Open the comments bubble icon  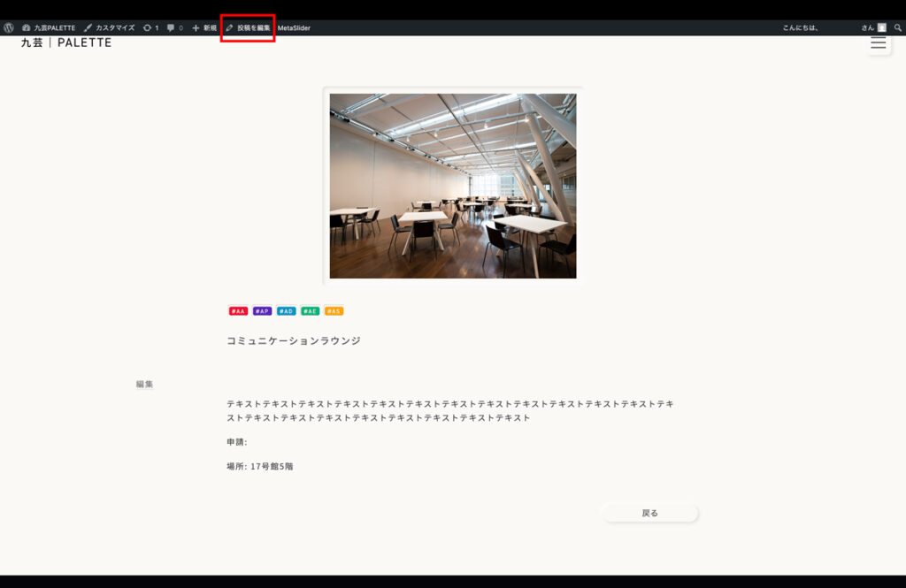(x=175, y=28)
